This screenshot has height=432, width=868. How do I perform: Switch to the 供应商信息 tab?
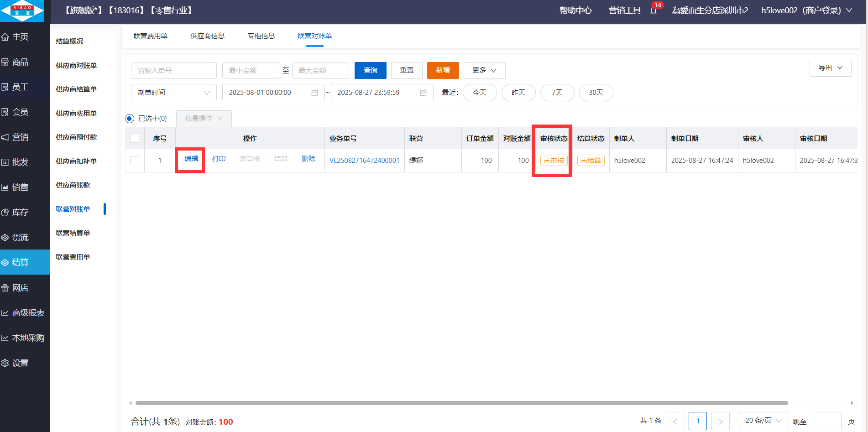click(x=207, y=36)
